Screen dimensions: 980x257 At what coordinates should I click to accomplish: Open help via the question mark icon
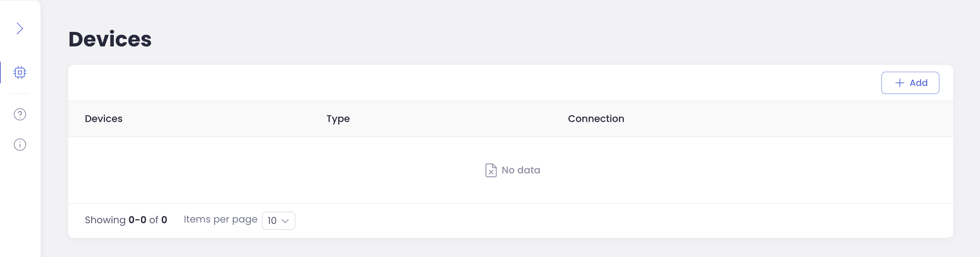(20, 114)
